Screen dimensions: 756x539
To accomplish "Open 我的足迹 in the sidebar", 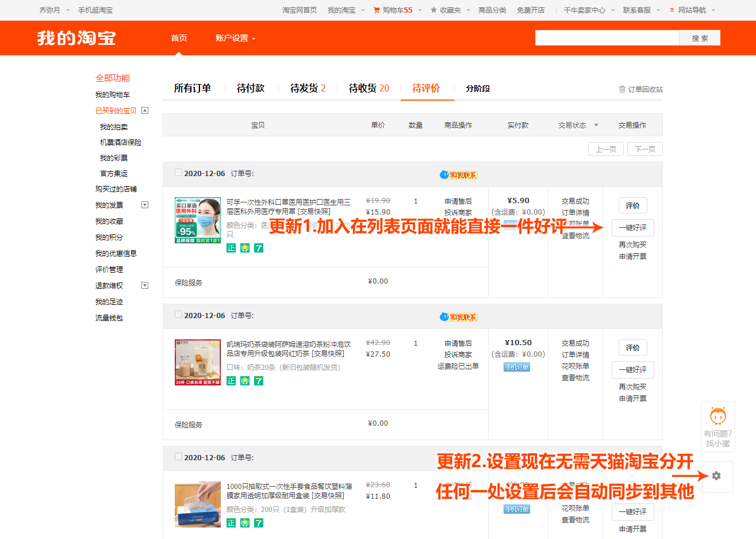I will (x=109, y=301).
